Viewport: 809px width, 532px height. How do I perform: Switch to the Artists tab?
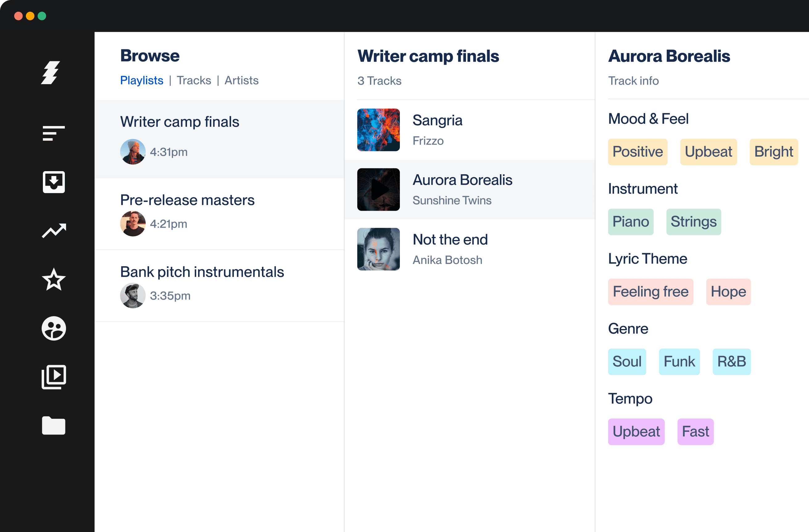tap(241, 80)
